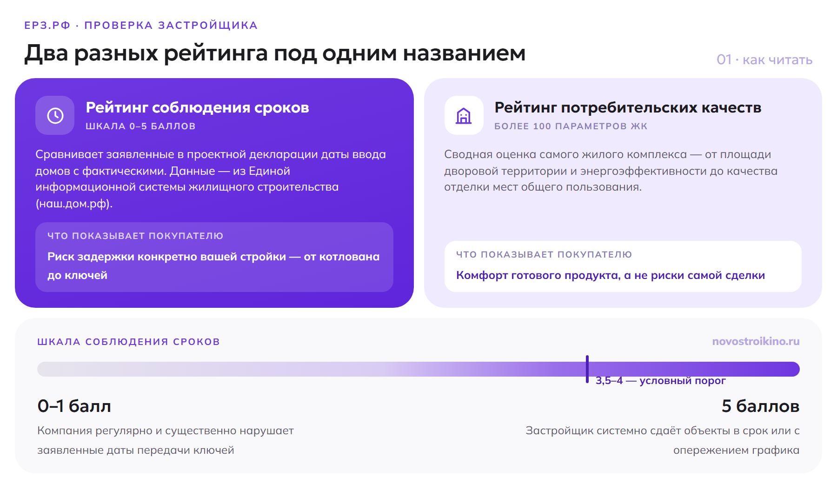Click the clock icon for timing rating

(55, 115)
